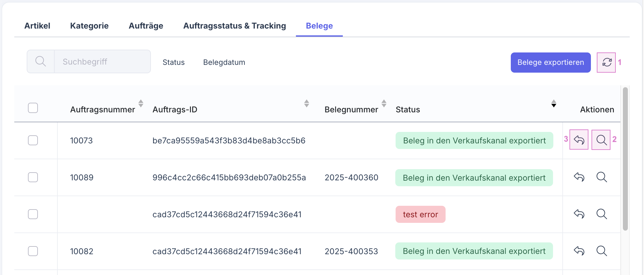
Task: Open the Status filter
Action: coord(174,62)
